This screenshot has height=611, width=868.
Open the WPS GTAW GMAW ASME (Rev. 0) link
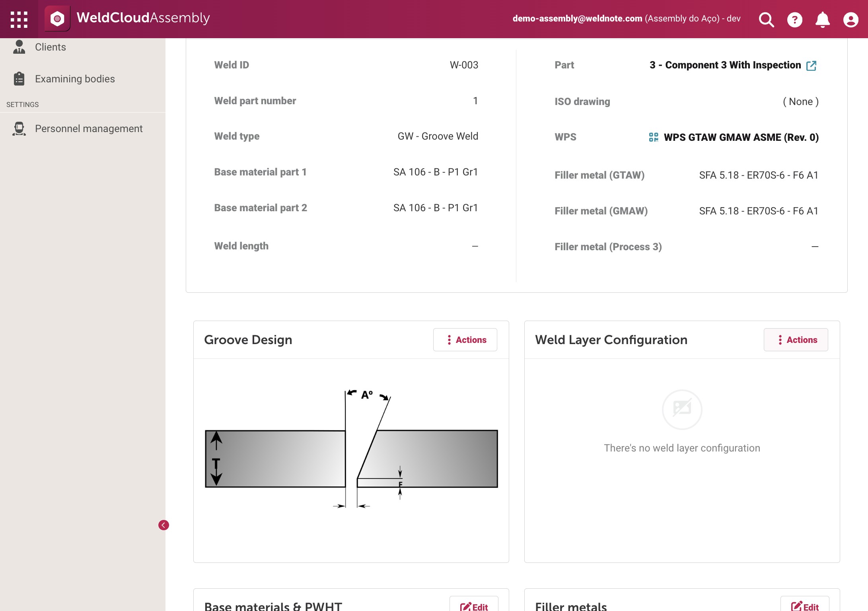coord(741,137)
